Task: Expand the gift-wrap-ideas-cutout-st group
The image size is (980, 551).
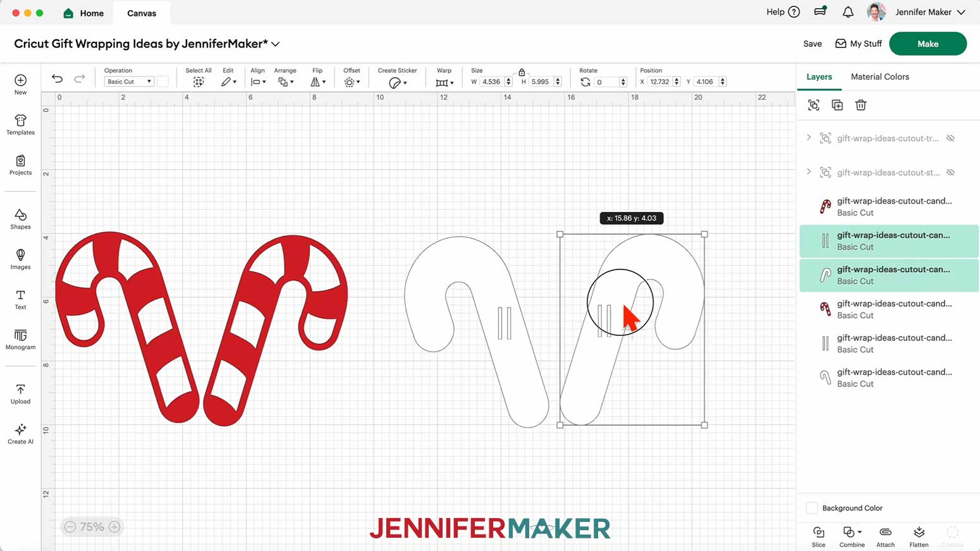Action: coord(809,171)
